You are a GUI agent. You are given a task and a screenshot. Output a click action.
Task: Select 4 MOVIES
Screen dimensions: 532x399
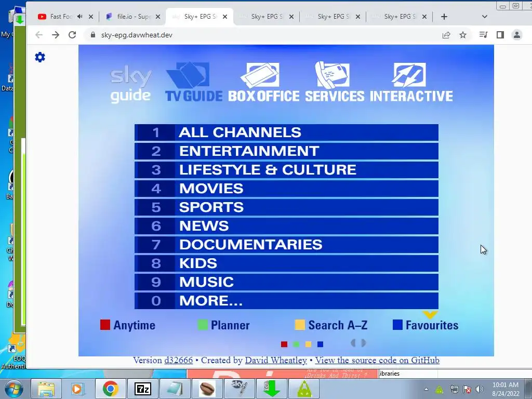[286, 188]
